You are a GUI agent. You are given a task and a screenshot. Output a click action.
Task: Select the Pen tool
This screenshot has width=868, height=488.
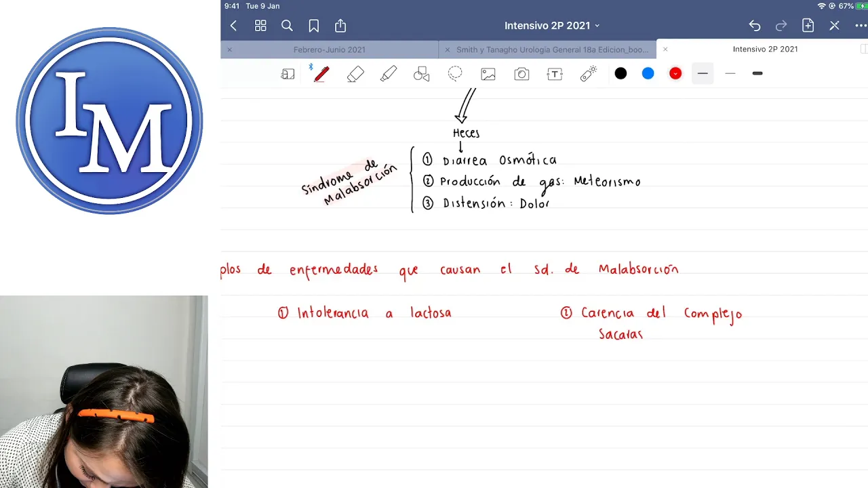[321, 74]
